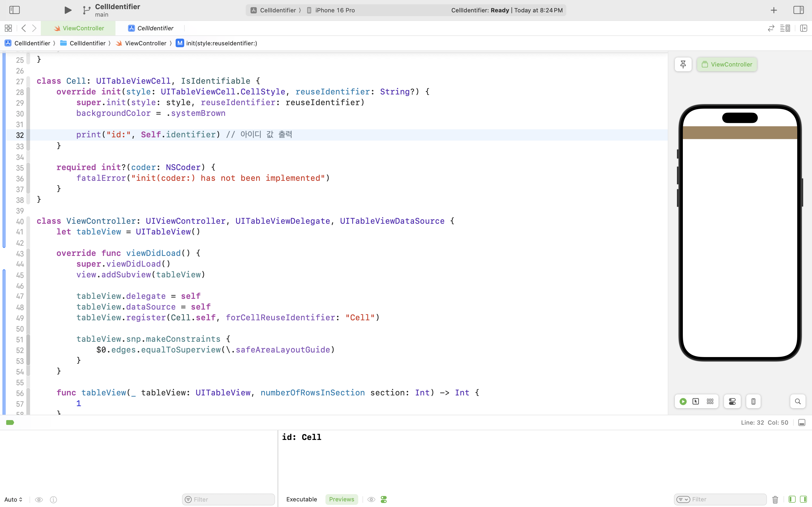The height and width of the screenshot is (507, 812).
Task: Select ViewController preview button
Action: point(727,64)
